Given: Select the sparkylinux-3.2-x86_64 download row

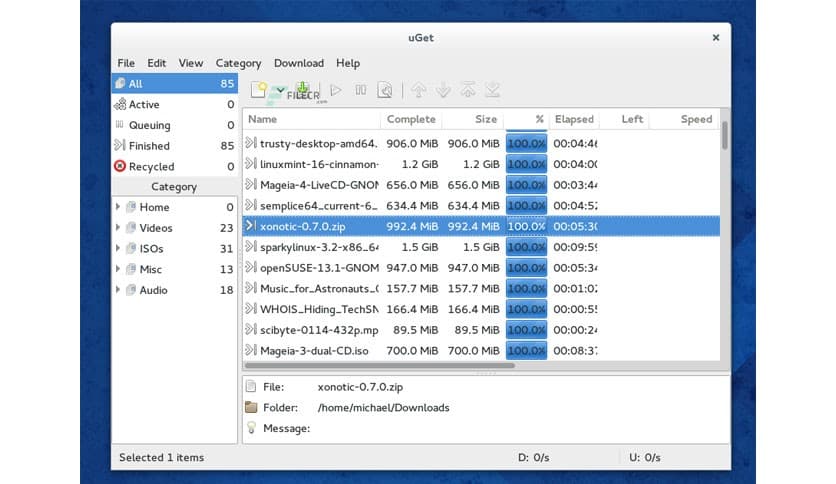Looking at the screenshot, I should pos(481,247).
